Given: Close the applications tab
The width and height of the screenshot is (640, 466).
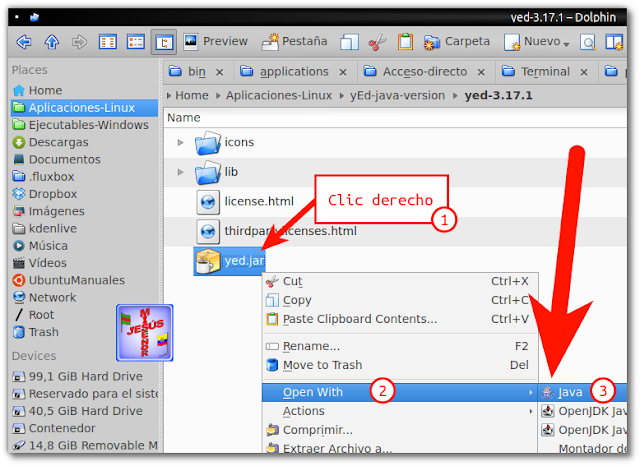Looking at the screenshot, I should pyautogui.click(x=343, y=72).
